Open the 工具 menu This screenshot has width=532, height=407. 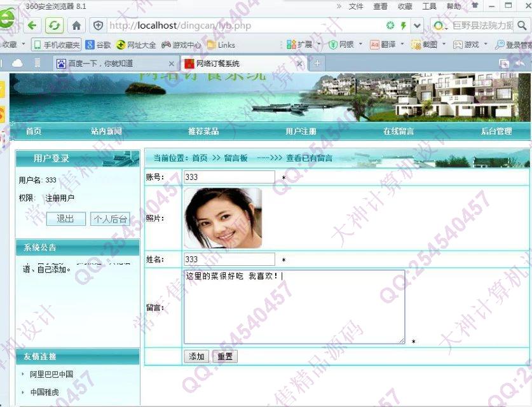pos(429,6)
